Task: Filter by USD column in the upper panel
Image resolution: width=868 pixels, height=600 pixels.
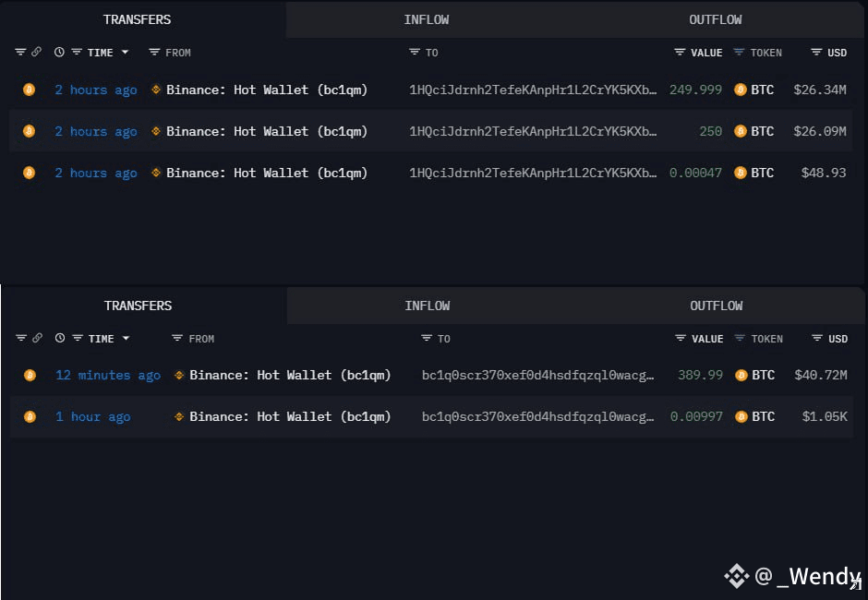Action: click(816, 52)
